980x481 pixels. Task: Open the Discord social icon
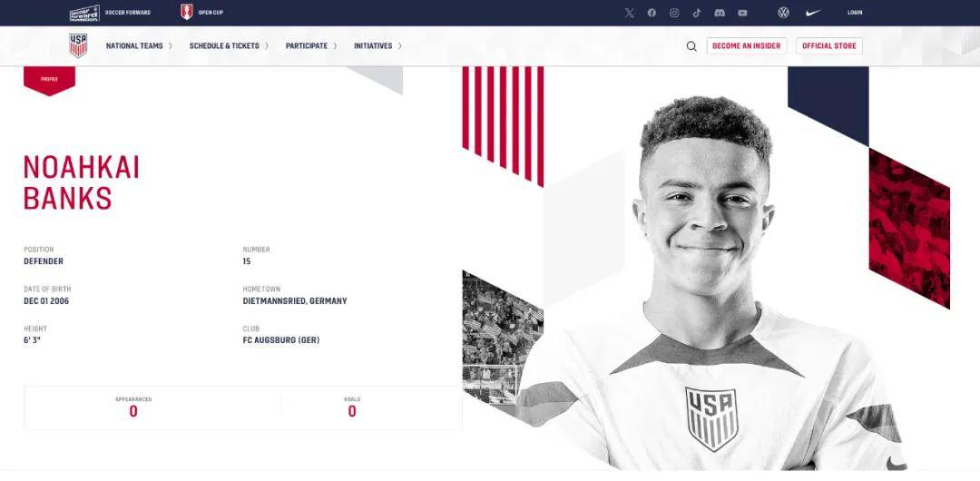click(x=720, y=13)
